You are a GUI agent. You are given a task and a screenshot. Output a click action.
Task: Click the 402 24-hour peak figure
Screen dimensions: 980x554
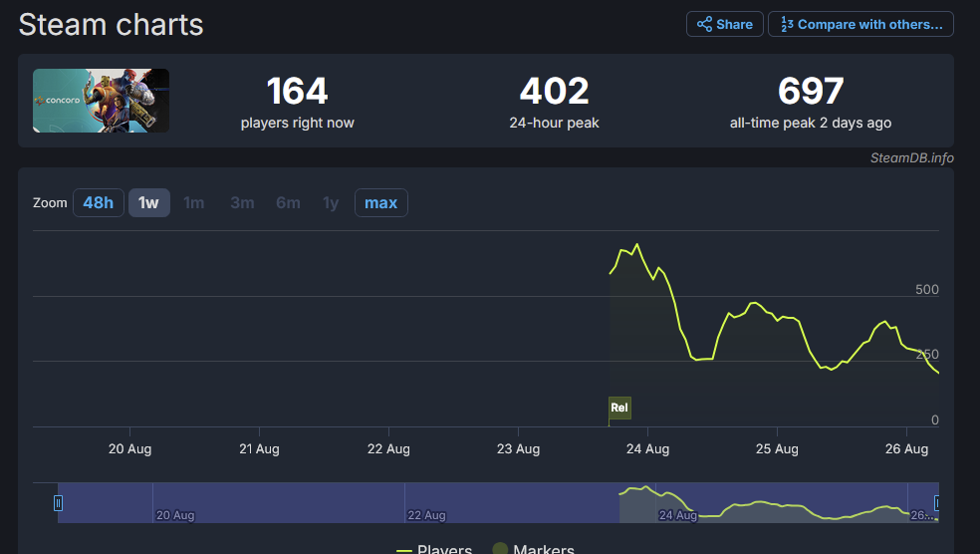point(554,93)
